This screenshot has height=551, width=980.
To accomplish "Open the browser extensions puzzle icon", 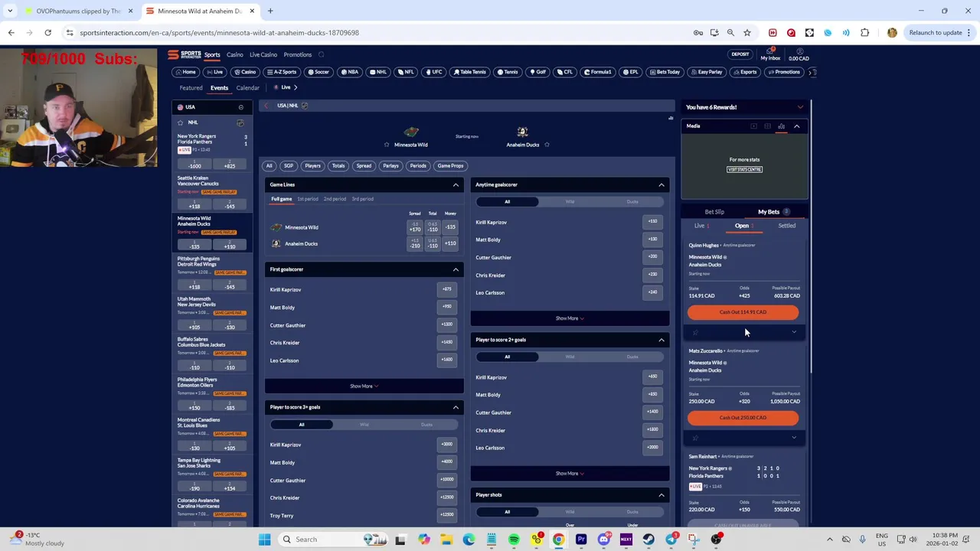I will [x=864, y=33].
